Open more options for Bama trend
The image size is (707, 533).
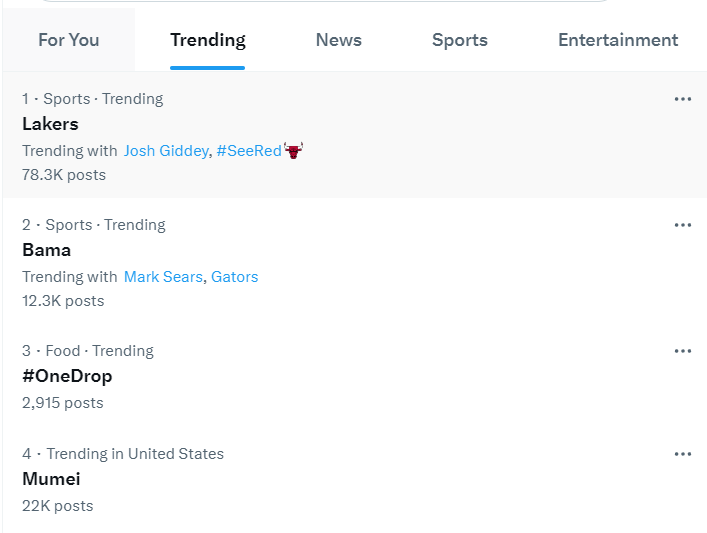[683, 225]
